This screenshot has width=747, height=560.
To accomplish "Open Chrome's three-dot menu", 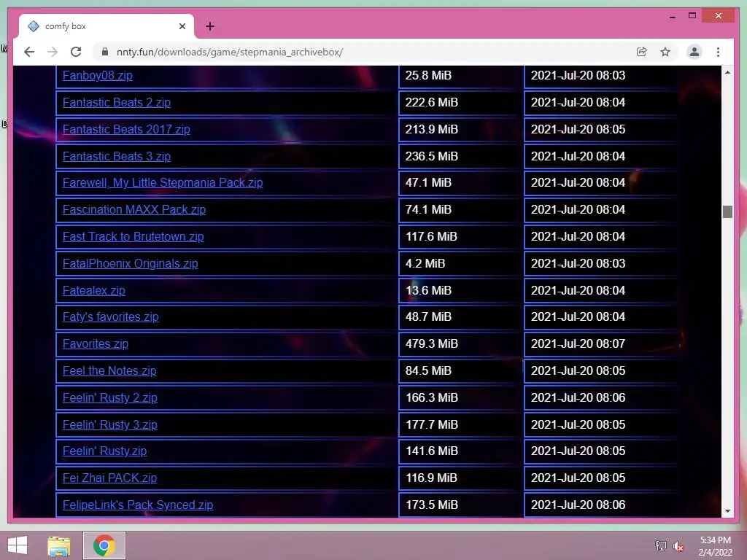I will [x=718, y=52].
